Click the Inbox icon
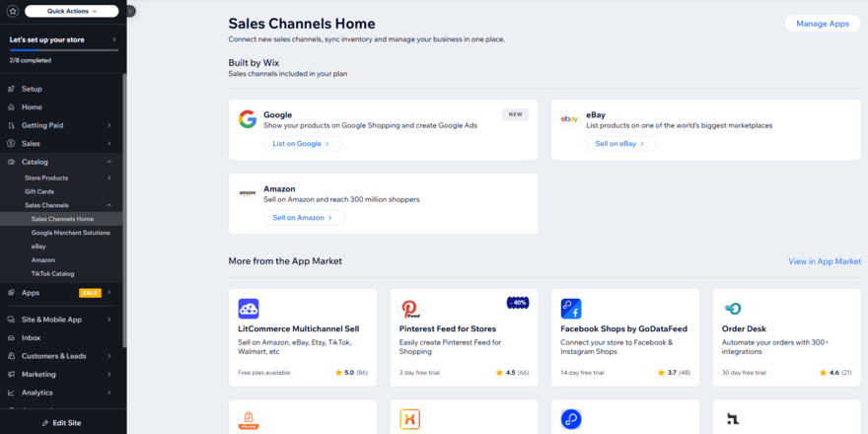 12,337
